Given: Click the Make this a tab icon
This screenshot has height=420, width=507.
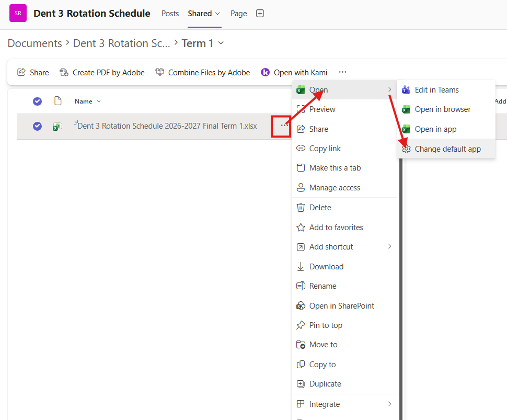Looking at the screenshot, I should [301, 167].
